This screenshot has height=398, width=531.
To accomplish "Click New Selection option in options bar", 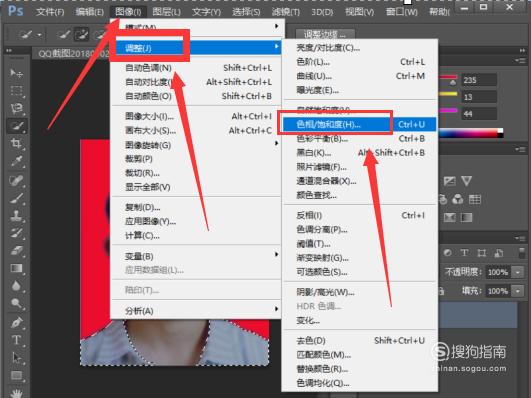I will [63, 34].
